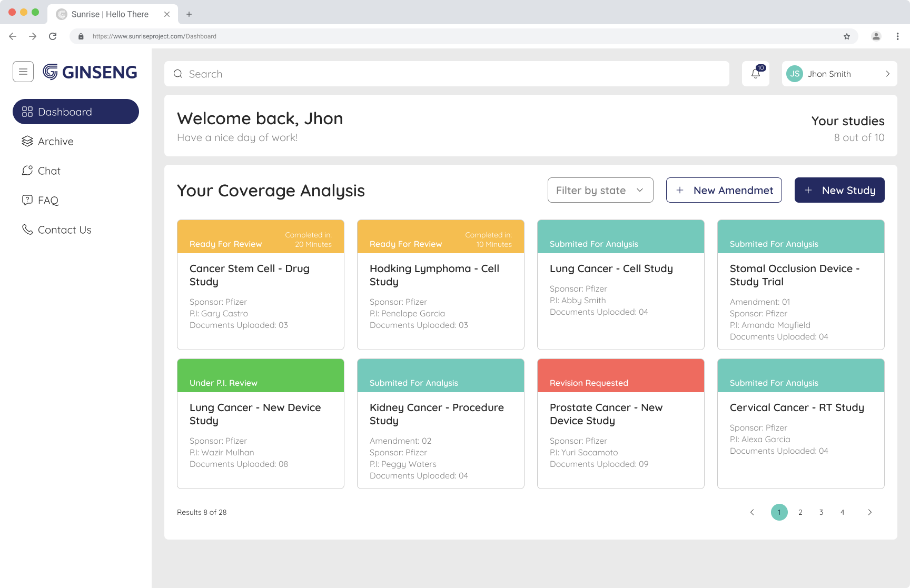Click the New Amendmet button
910x588 pixels.
(x=724, y=190)
